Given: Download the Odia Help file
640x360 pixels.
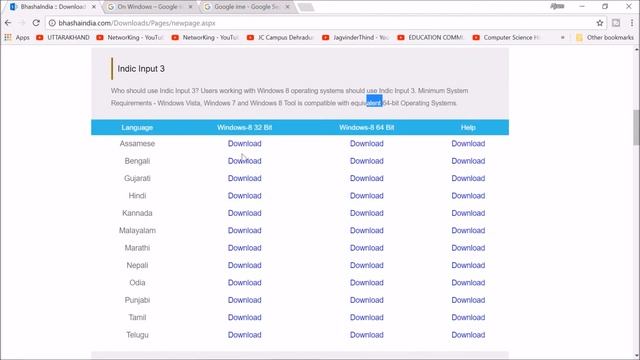Looking at the screenshot, I should [x=468, y=282].
